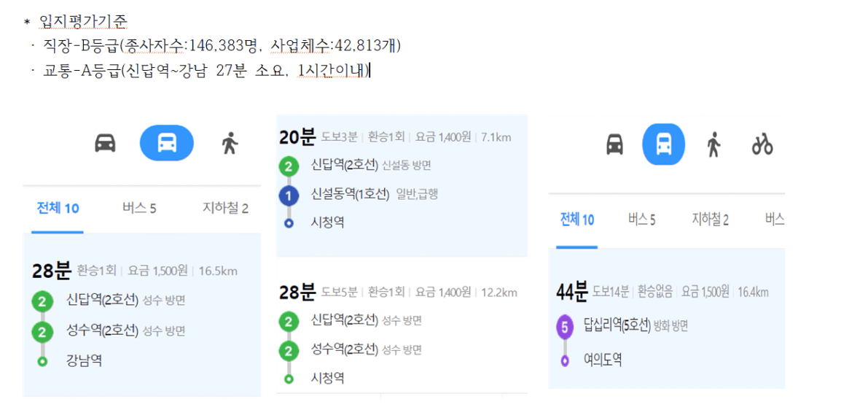Click the 여의도역 destination stop
The height and width of the screenshot is (418, 868).
coord(603,360)
